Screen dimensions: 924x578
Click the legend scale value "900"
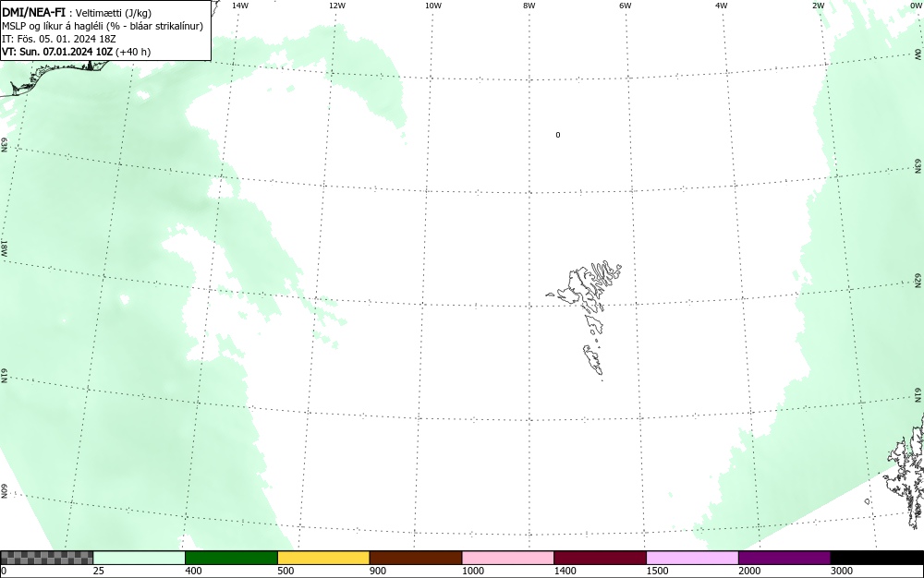click(x=378, y=571)
